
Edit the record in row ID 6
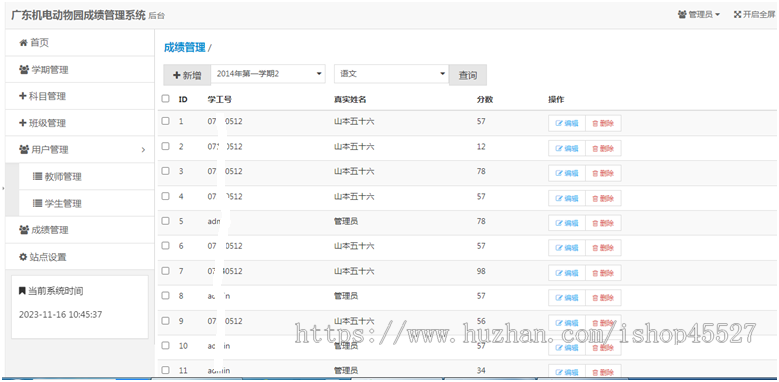click(x=567, y=248)
